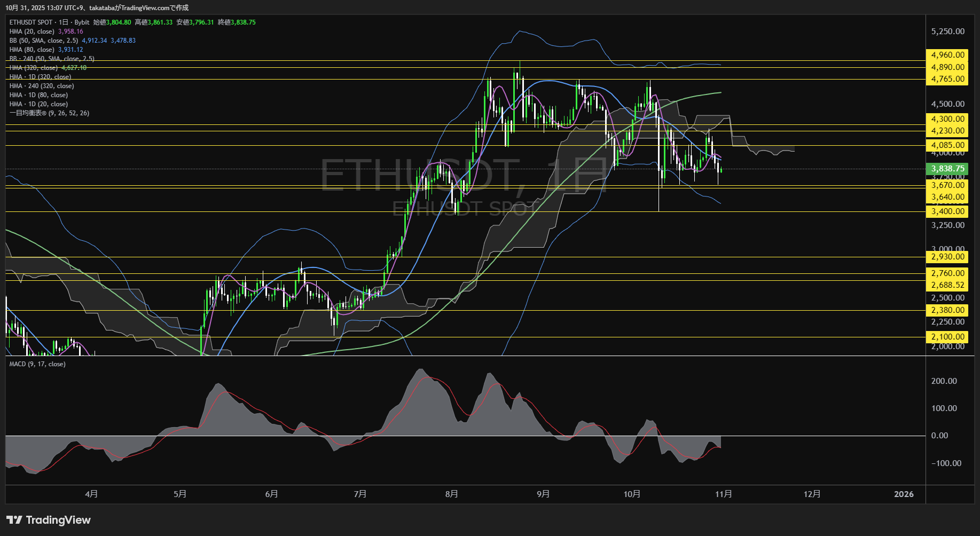Select the yellow 4,085.00 price level label
The image size is (980, 536).
[947, 145]
